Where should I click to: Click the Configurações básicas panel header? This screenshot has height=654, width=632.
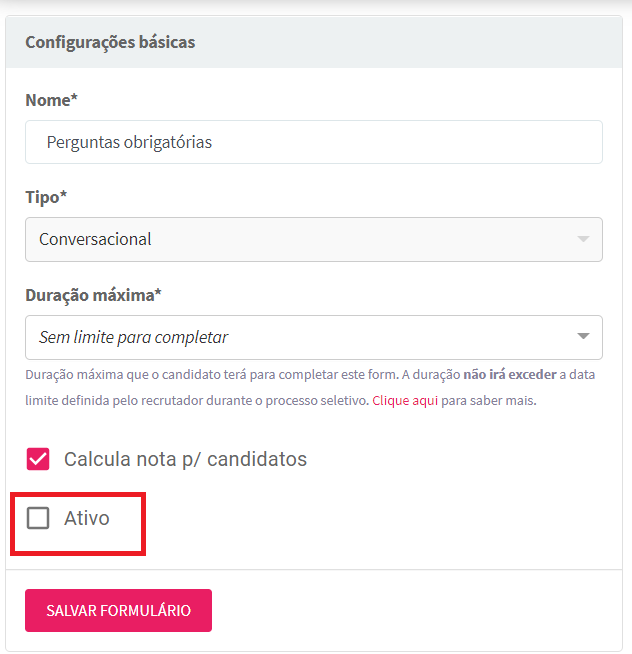(110, 42)
